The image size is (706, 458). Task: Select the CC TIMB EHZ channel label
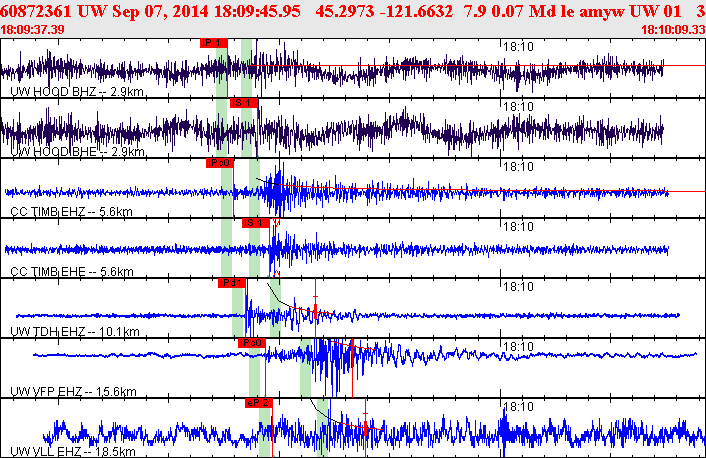coord(71,212)
